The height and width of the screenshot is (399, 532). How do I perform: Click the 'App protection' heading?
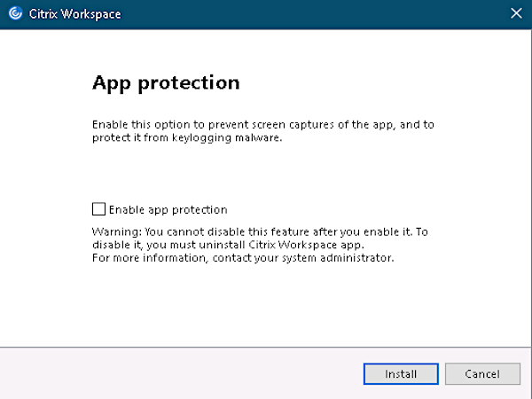(166, 83)
